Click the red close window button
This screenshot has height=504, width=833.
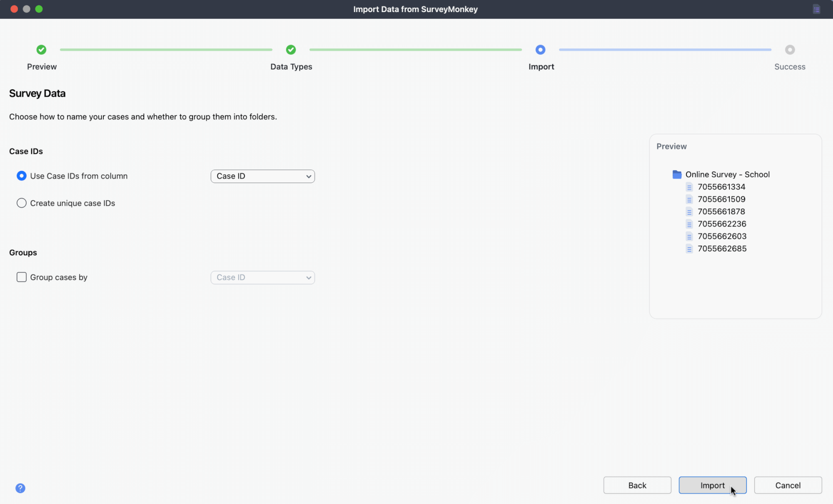click(x=14, y=9)
